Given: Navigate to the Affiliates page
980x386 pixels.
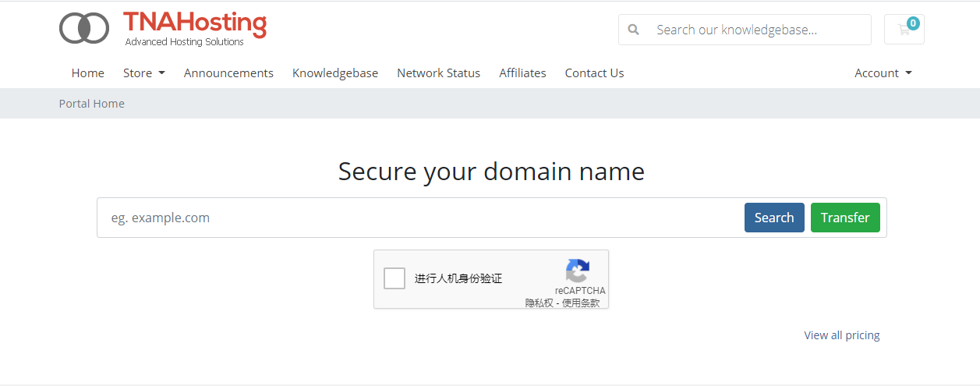Looking at the screenshot, I should (522, 73).
